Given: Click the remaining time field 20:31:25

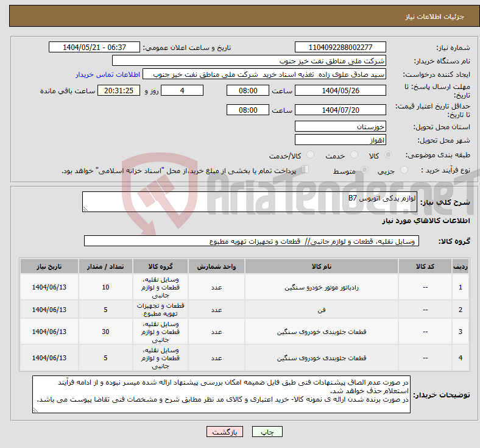Looking at the screenshot, I should [x=119, y=91].
